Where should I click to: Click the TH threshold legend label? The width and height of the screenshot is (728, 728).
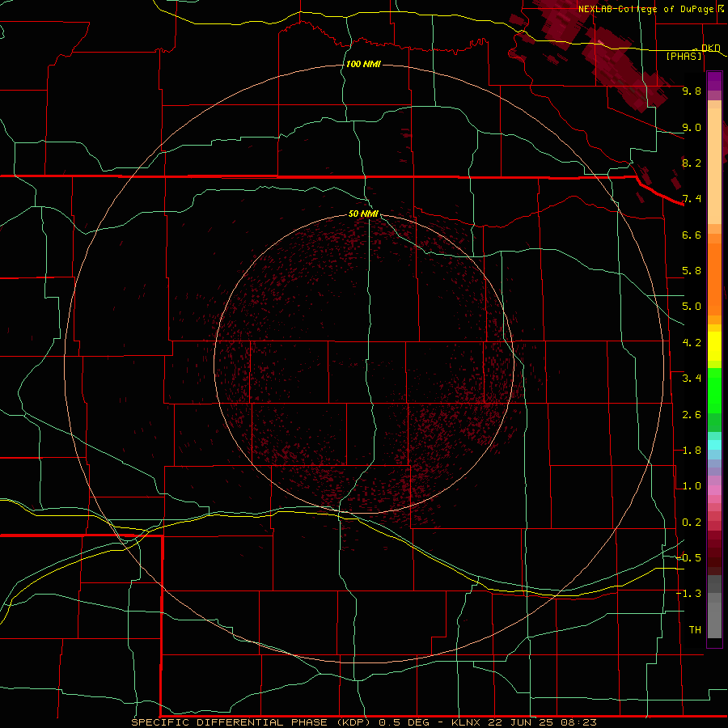(695, 630)
